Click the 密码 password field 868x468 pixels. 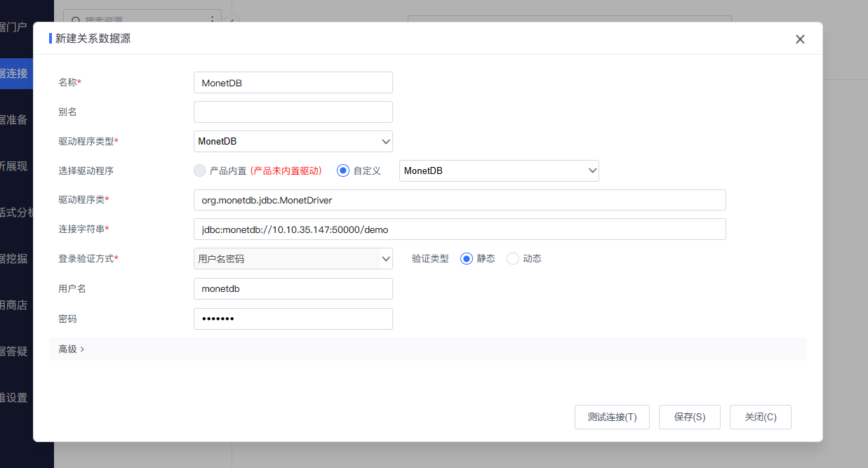[x=293, y=319]
